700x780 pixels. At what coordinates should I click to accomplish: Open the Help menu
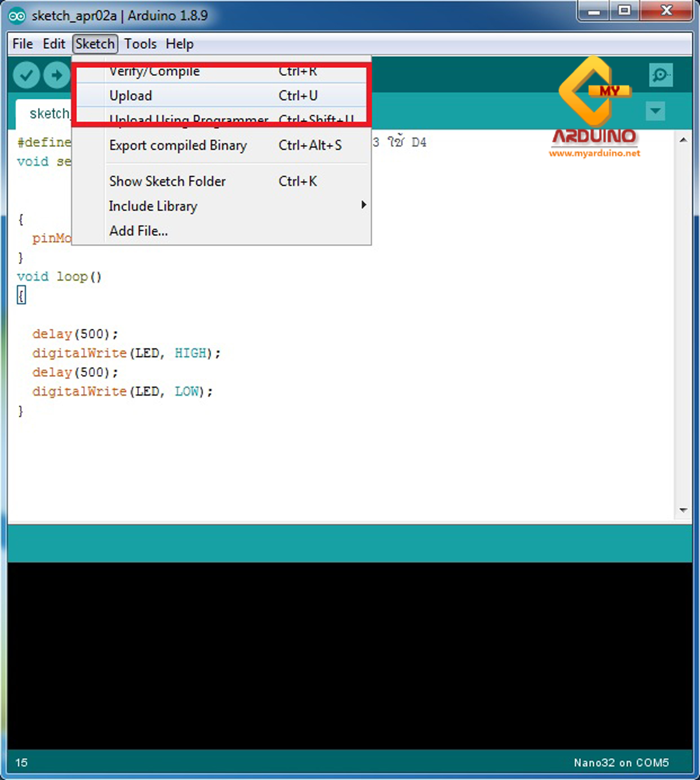coord(179,44)
